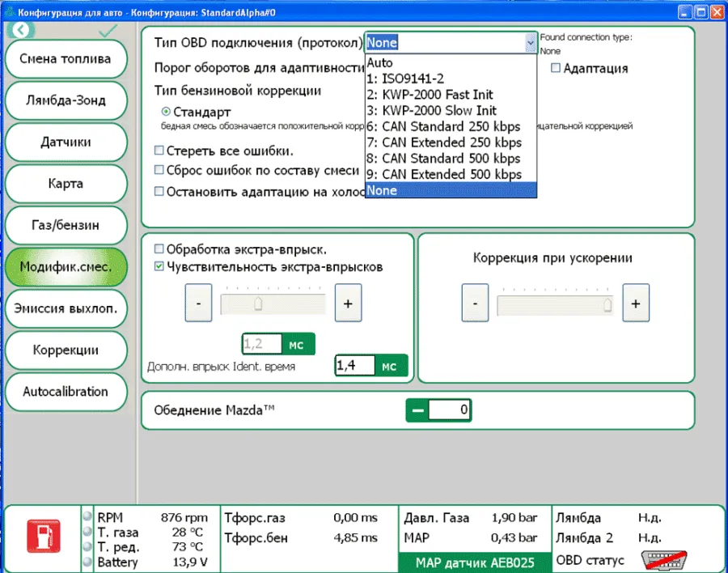Open the Autocalibration section
This screenshot has width=728, height=573.
coord(66,392)
